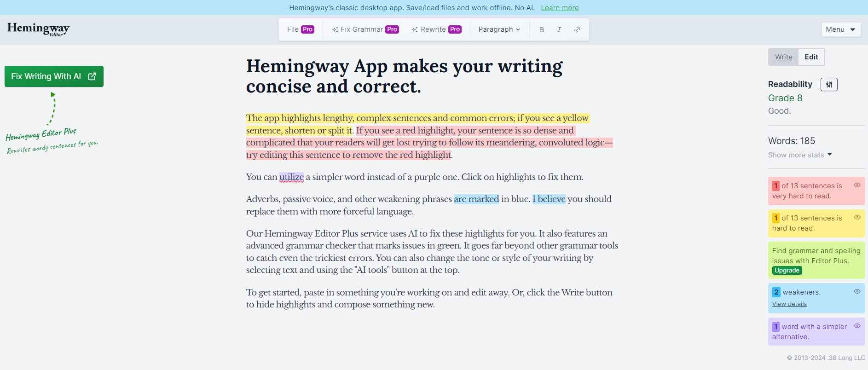Click the yellow highlighted sentence beginning The app highlights
This screenshot has height=370, width=868.
[417, 118]
